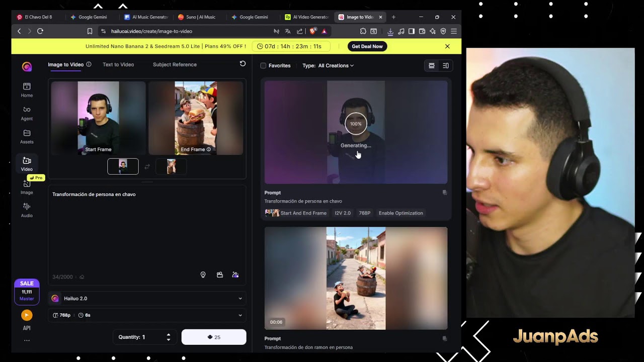This screenshot has width=644, height=362.
Task: Open Home in the left sidebar
Action: pos(27,89)
